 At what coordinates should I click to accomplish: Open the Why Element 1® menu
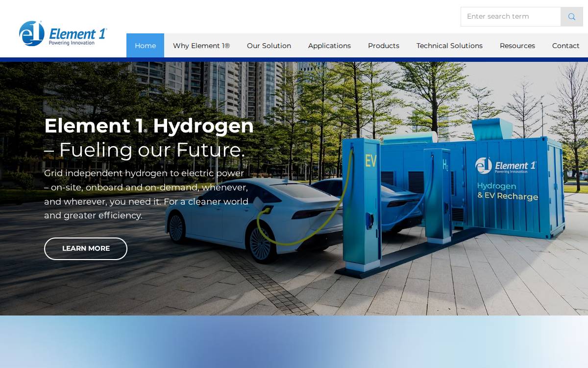coord(201,46)
